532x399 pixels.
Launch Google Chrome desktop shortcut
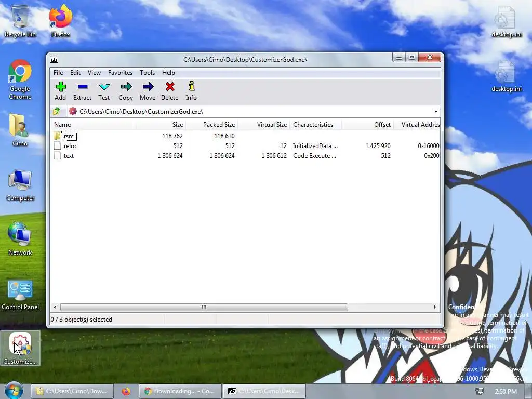[x=20, y=79]
